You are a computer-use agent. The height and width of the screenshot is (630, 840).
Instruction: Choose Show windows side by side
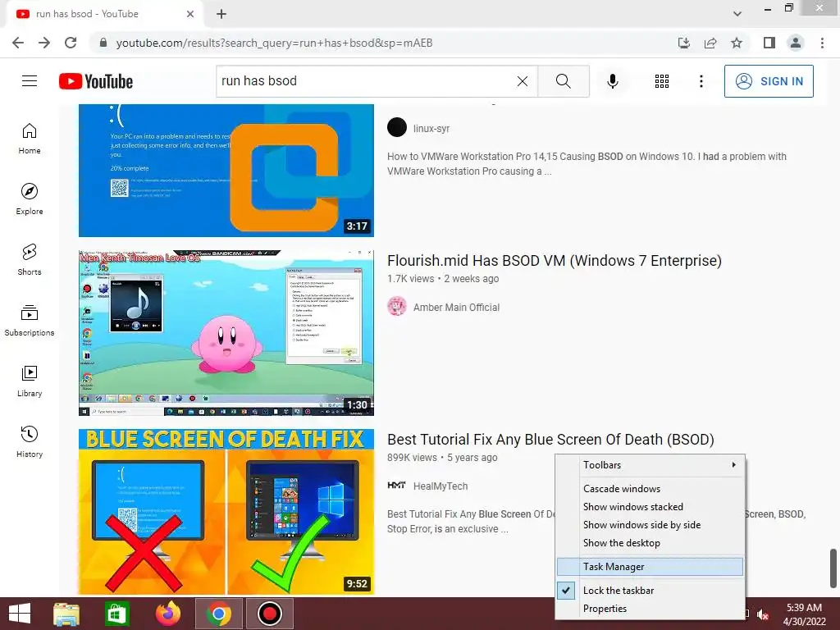pos(650,525)
